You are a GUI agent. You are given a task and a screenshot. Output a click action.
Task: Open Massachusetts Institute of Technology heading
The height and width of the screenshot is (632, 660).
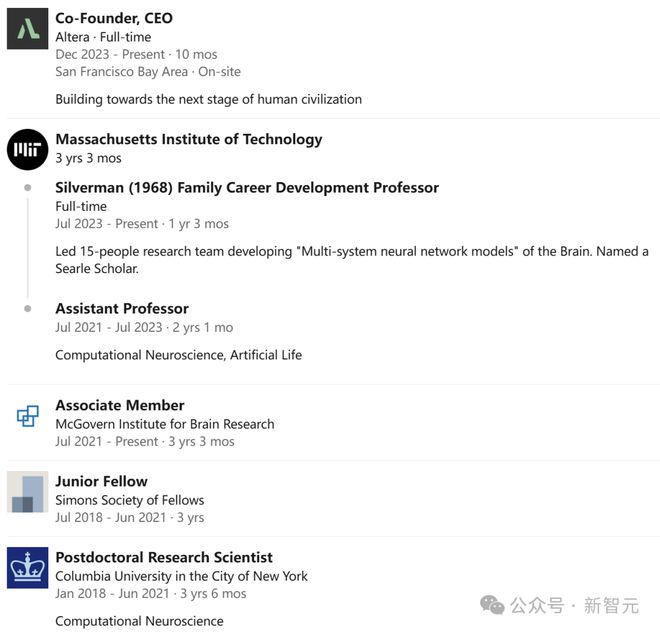[189, 139]
